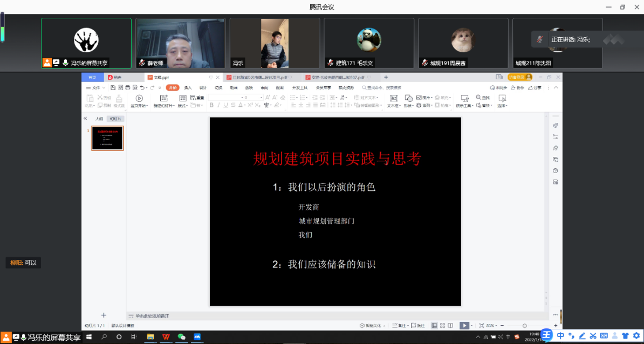Switch to the 大纲 outline tab
This screenshot has width=644, height=344.
pos(99,119)
